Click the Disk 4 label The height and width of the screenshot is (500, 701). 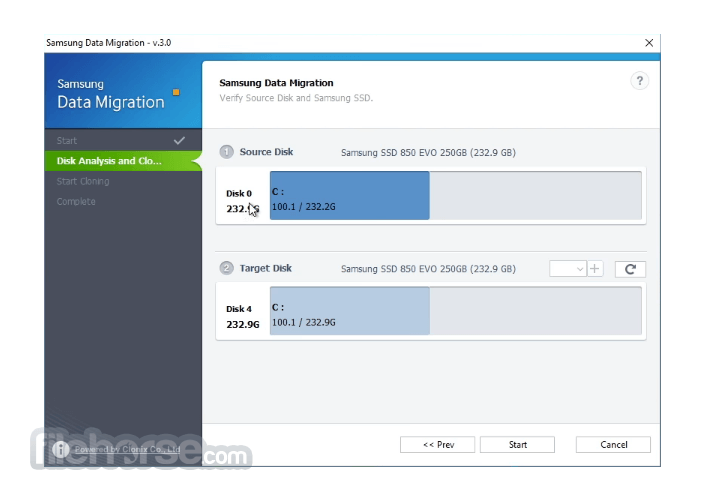click(x=239, y=309)
